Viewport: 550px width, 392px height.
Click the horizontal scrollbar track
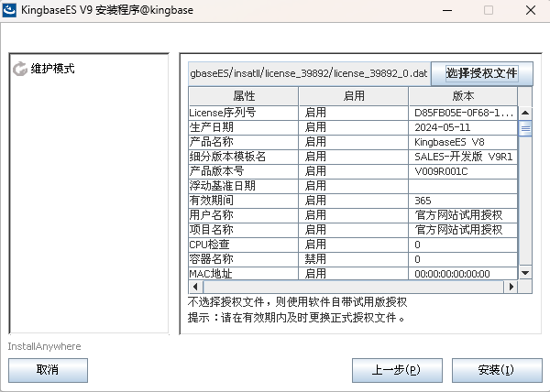pos(353,287)
